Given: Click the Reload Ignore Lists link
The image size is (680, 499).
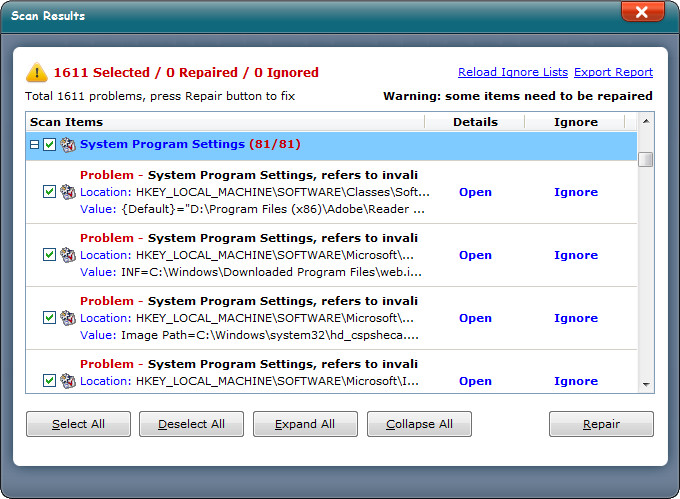Looking at the screenshot, I should [513, 72].
